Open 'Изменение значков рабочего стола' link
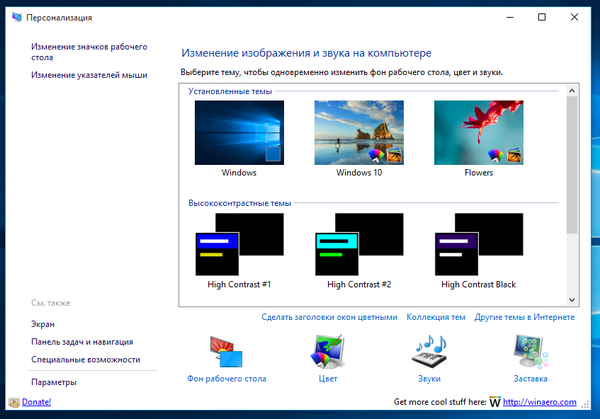The width and height of the screenshot is (600, 419). tap(89, 52)
